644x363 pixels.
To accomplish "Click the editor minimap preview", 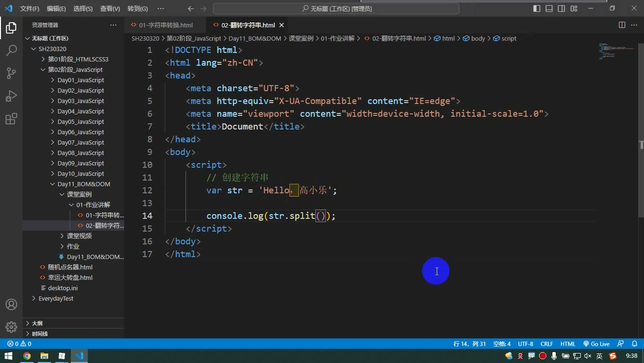I will coord(617,51).
